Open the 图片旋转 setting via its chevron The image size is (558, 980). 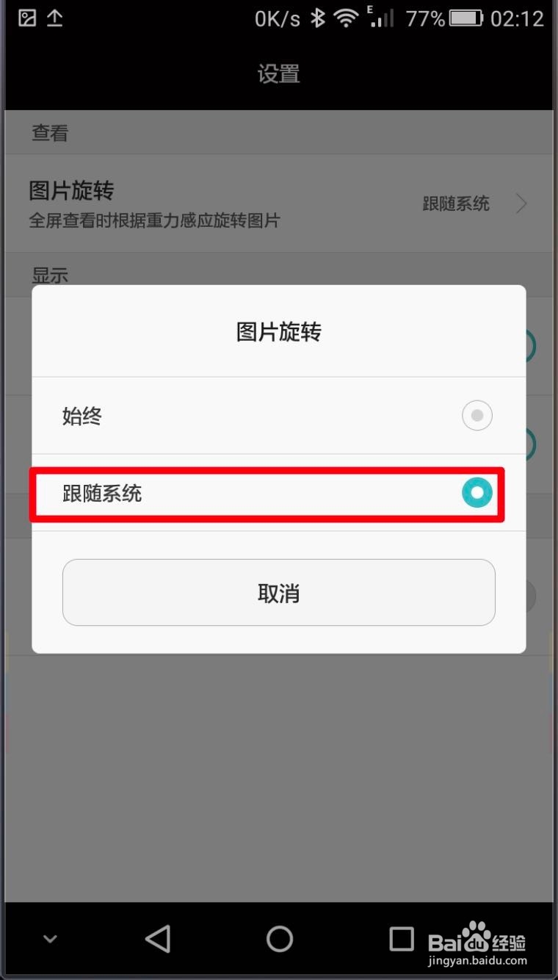521,203
